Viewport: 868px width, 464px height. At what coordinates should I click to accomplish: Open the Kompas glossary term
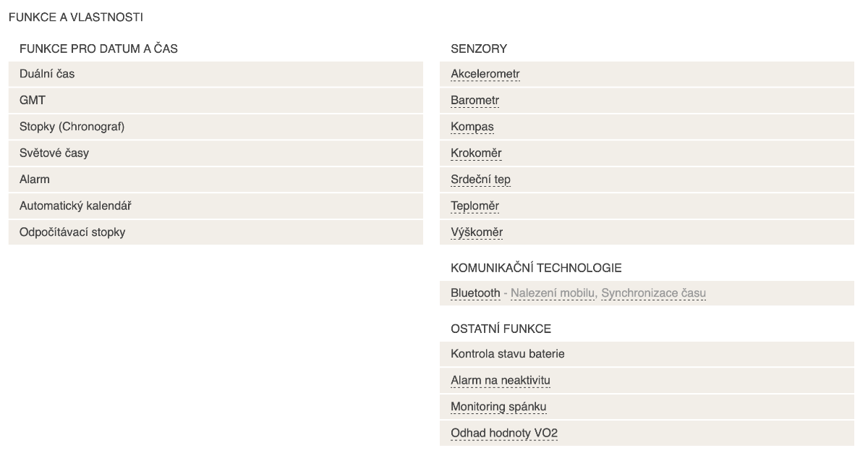pos(472,127)
